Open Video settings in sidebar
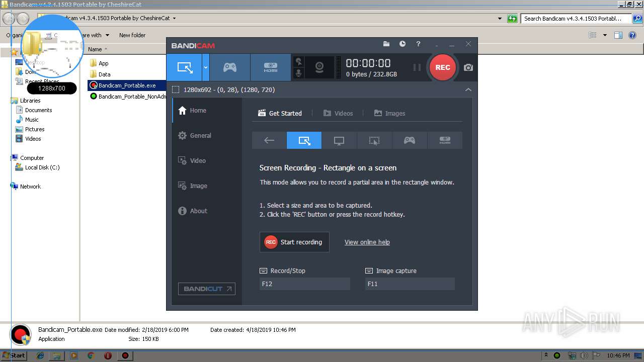 [207, 161]
